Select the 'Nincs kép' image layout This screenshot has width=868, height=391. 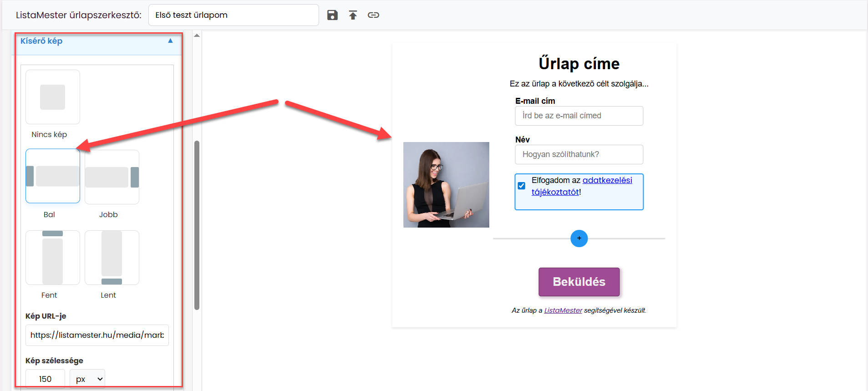tap(53, 97)
